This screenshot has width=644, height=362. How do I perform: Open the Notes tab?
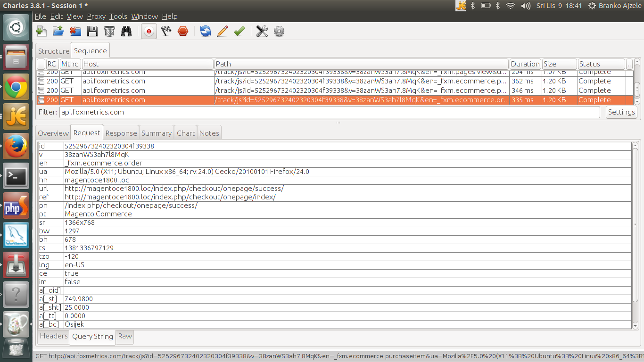click(209, 133)
